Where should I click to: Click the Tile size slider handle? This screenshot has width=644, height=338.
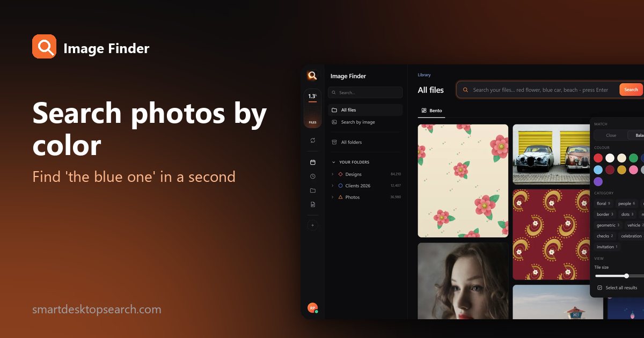pos(626,276)
